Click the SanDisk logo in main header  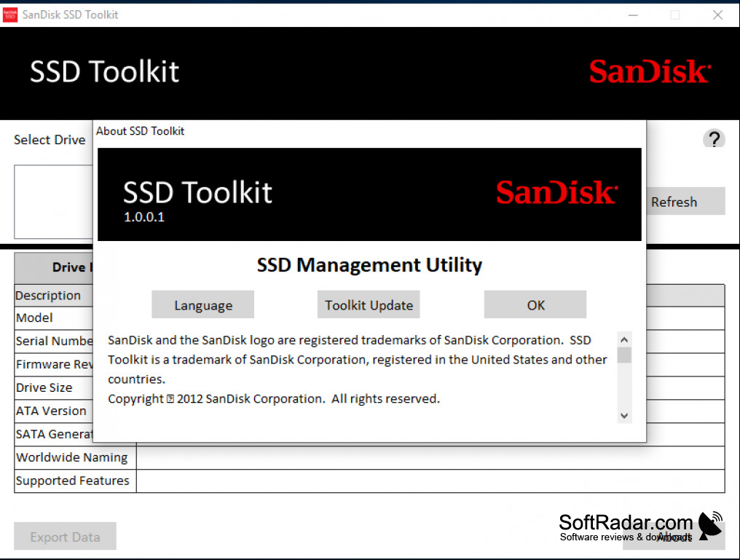(x=650, y=71)
